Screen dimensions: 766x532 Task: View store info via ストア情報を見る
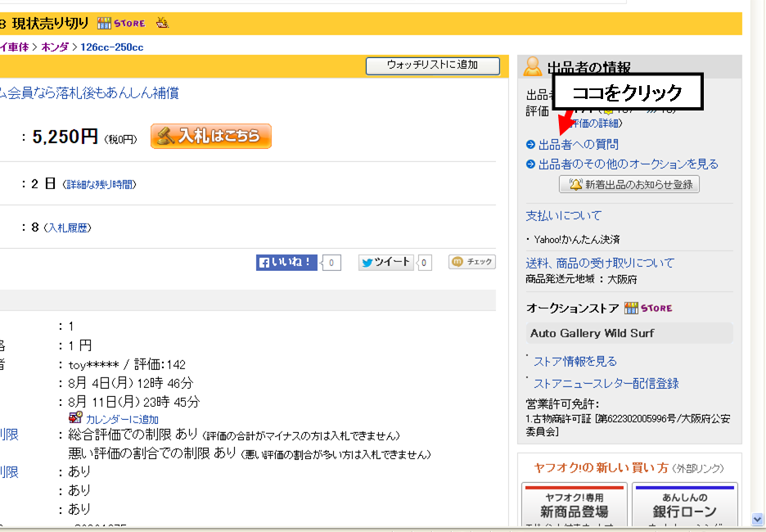coord(575,361)
